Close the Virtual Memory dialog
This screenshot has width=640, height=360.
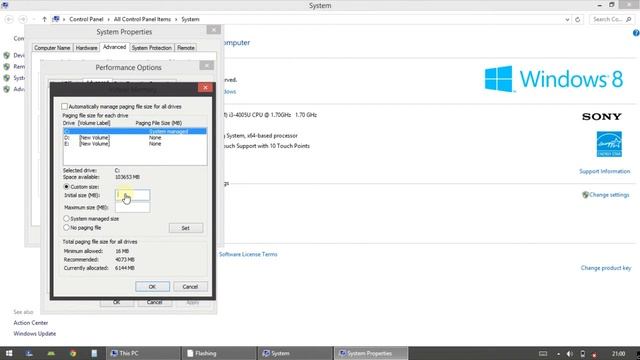click(205, 87)
